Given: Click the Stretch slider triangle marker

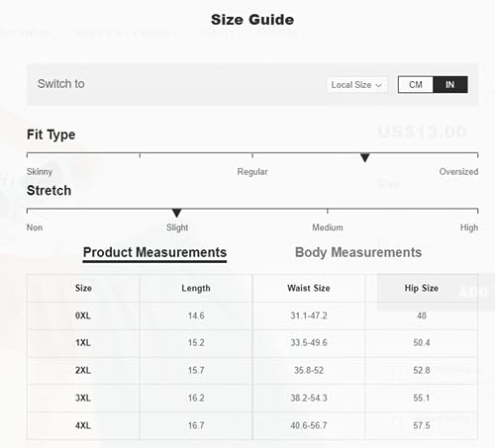Looking at the screenshot, I should pyautogui.click(x=177, y=213).
